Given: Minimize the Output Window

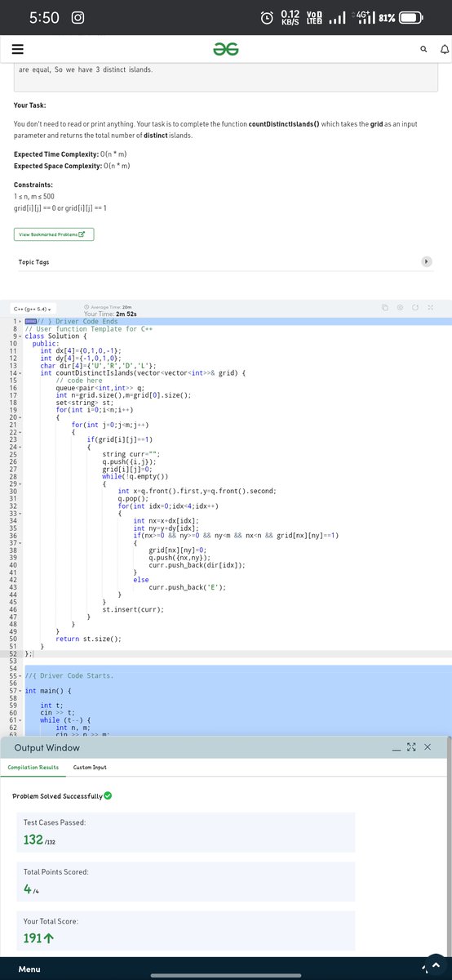Looking at the screenshot, I should pos(398,749).
